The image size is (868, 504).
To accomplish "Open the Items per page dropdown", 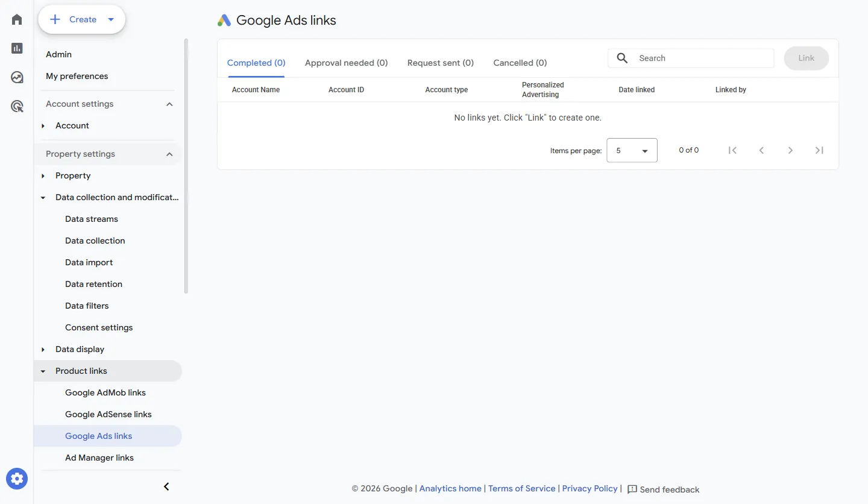I will pos(632,150).
